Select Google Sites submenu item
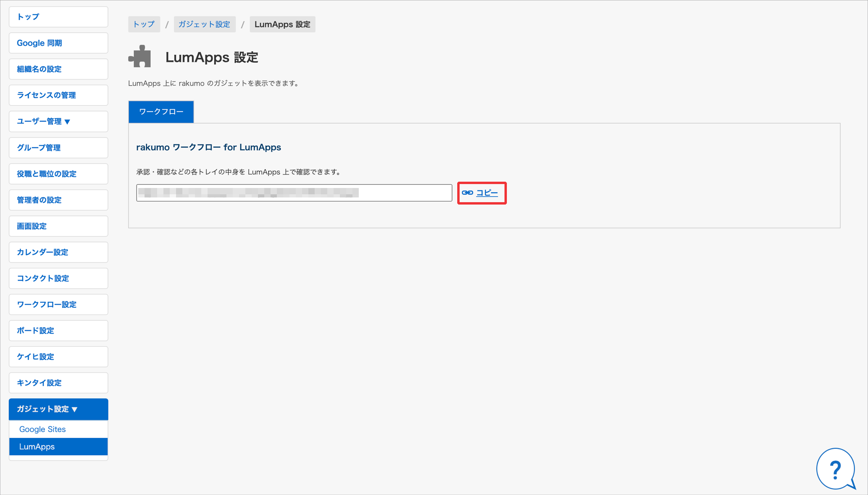 [58, 429]
